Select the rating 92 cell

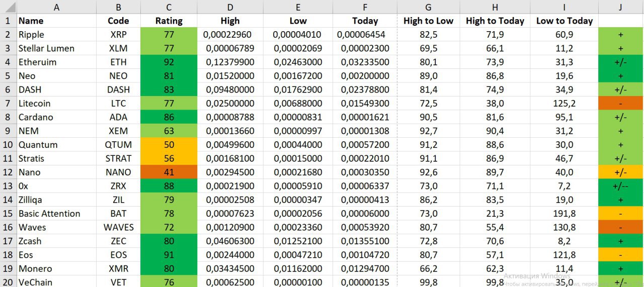pos(169,62)
